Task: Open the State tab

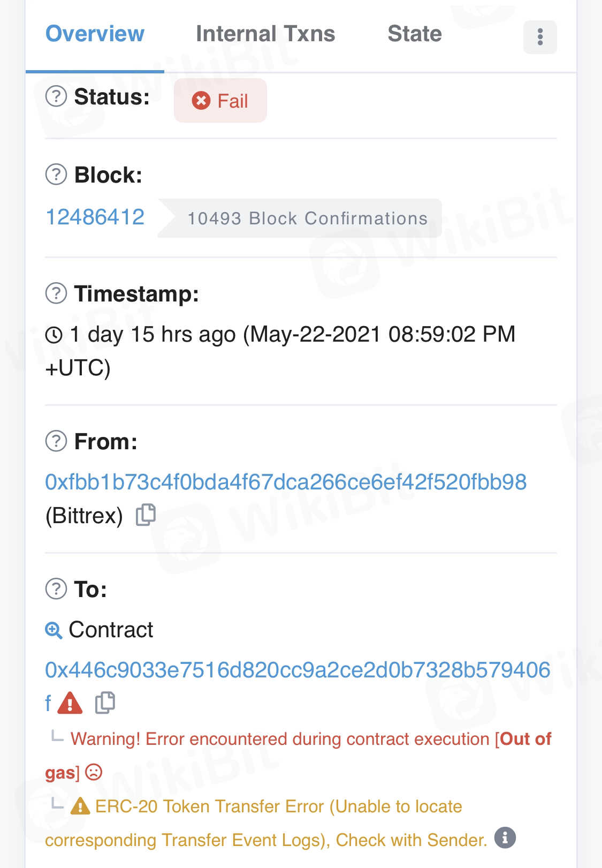Action: (x=415, y=34)
